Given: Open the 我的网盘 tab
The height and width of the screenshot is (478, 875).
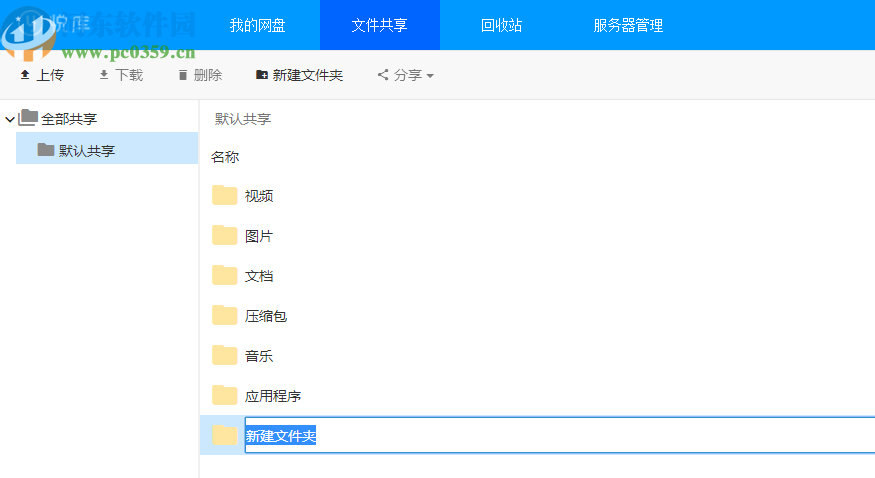Looking at the screenshot, I should coord(258,25).
